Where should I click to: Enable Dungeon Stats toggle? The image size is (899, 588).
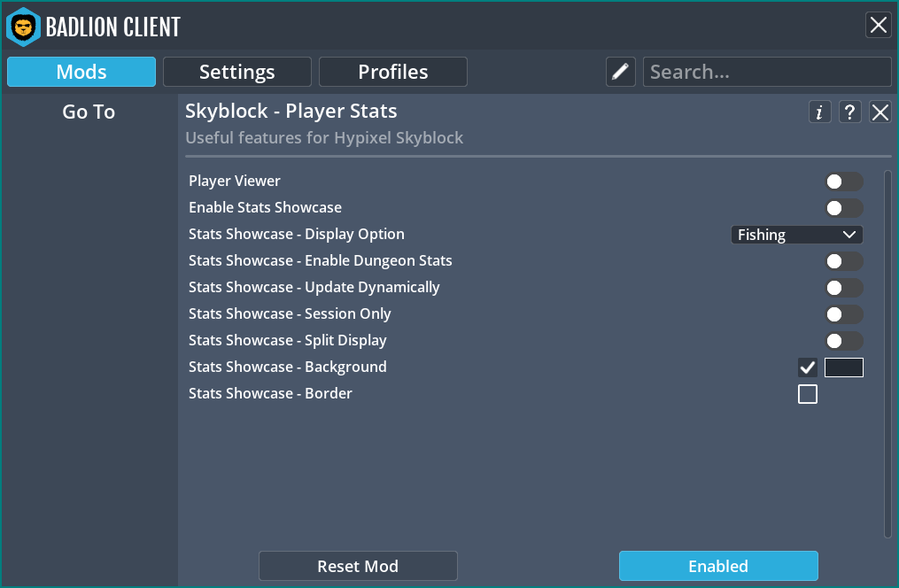click(843, 261)
